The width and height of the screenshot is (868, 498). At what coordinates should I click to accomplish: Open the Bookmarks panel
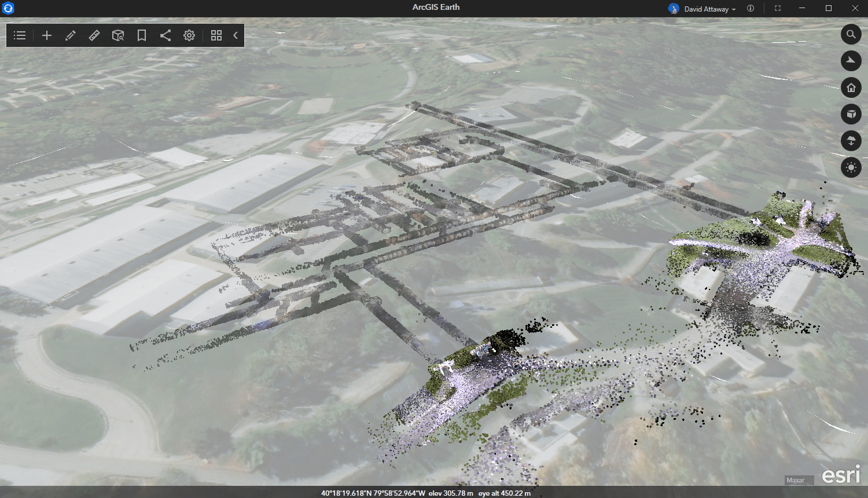pyautogui.click(x=142, y=35)
